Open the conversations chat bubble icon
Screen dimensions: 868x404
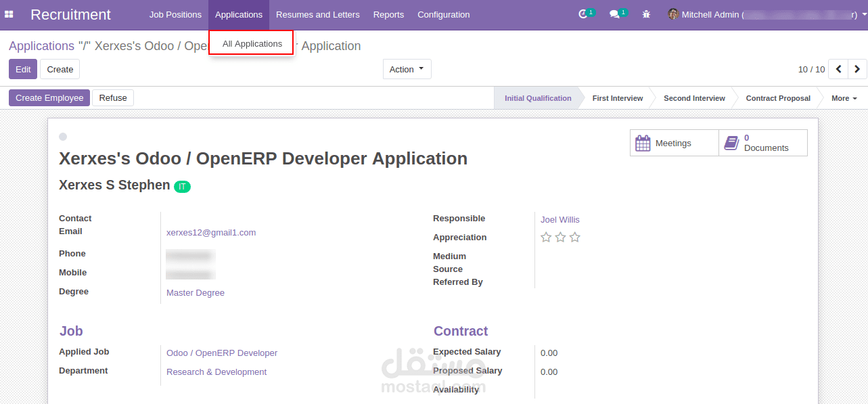[x=614, y=14]
